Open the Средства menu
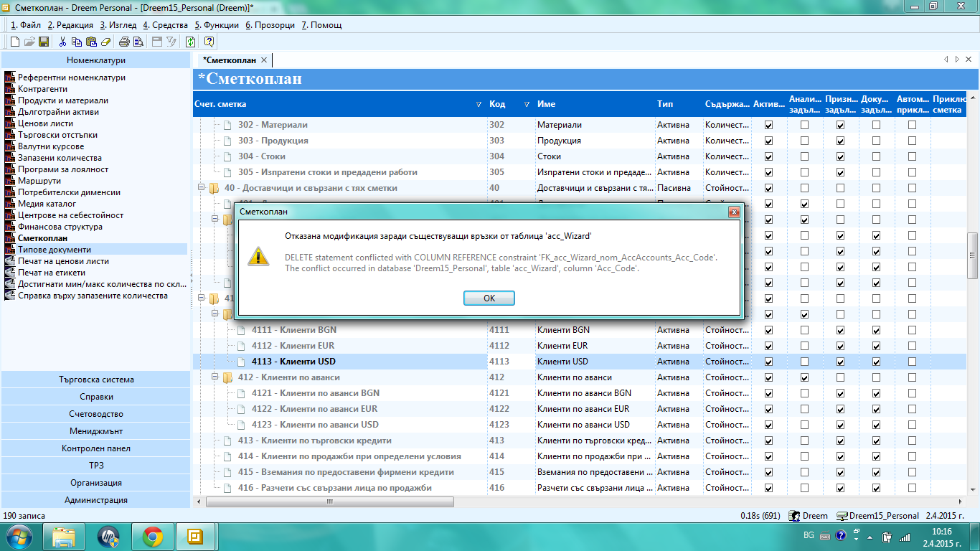The height and width of the screenshot is (551, 980). [165, 25]
